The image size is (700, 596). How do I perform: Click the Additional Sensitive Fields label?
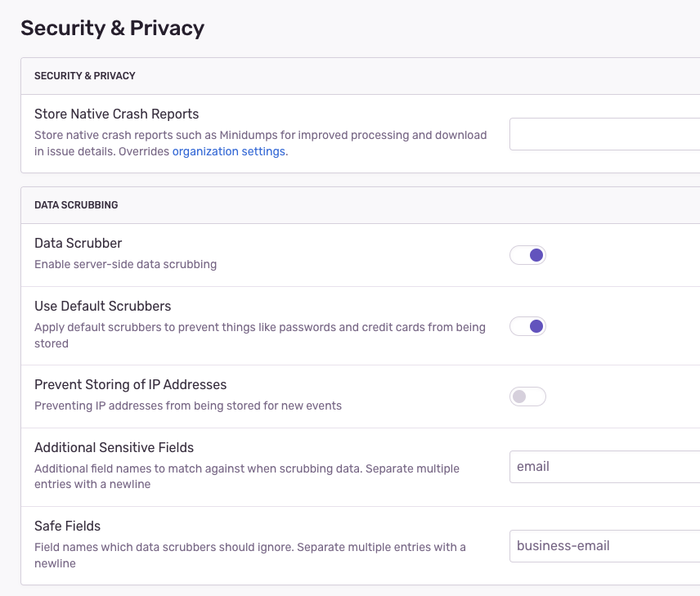(x=114, y=447)
